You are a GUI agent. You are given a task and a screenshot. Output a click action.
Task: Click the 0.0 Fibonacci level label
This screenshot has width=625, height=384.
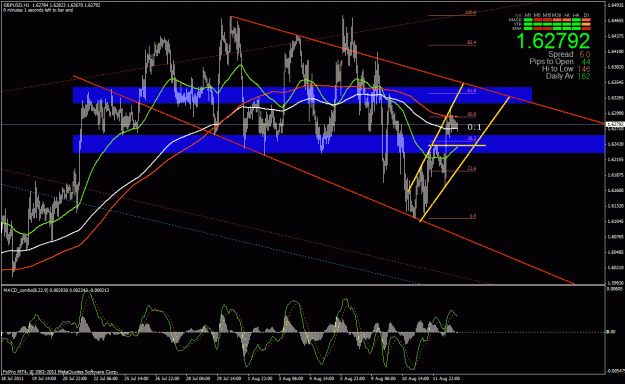(x=473, y=216)
